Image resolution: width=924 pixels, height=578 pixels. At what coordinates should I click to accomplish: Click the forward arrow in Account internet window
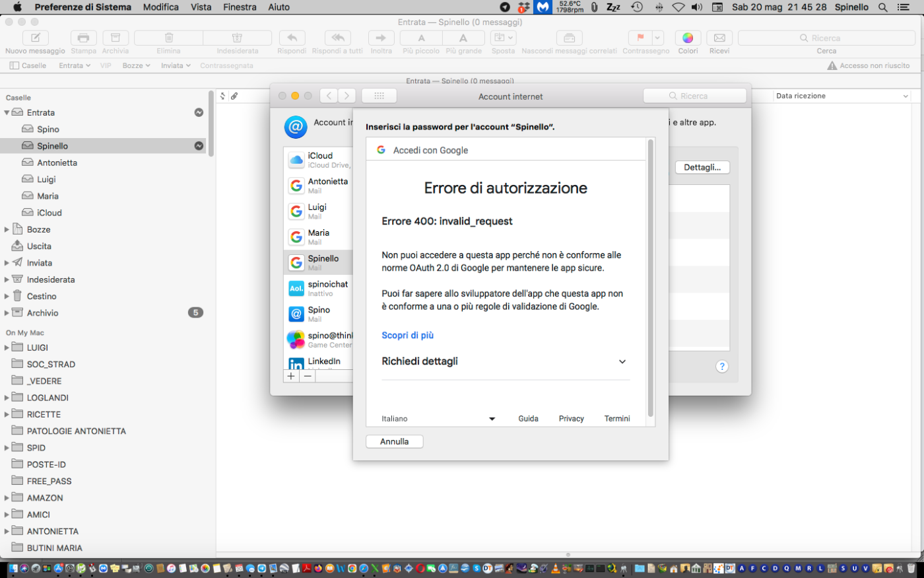347,96
